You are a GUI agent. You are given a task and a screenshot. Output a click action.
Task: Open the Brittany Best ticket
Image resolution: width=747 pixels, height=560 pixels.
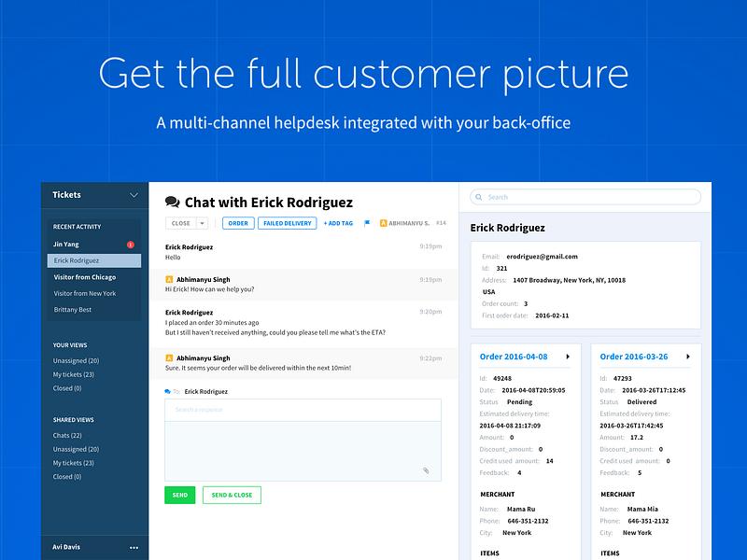[x=73, y=310]
